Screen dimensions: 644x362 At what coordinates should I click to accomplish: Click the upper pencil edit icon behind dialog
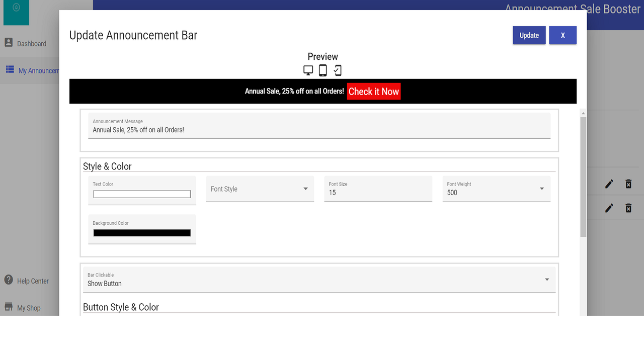(x=609, y=184)
